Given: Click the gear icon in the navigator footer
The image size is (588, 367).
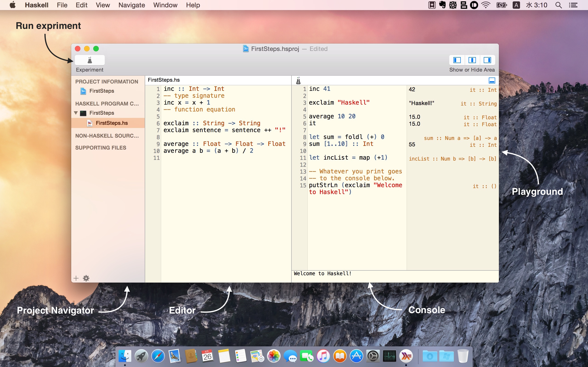Looking at the screenshot, I should tap(86, 278).
